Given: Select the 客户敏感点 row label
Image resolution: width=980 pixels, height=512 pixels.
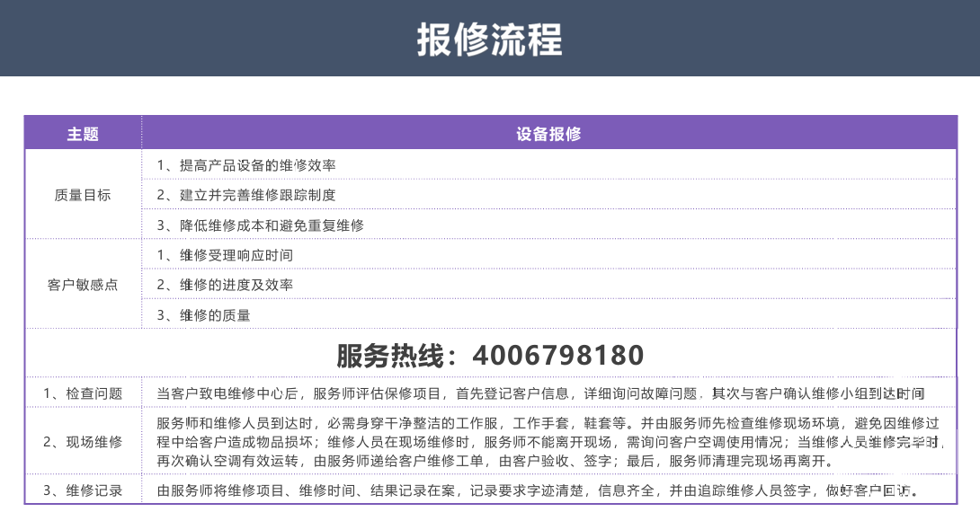Looking at the screenshot, I should click(x=83, y=285).
